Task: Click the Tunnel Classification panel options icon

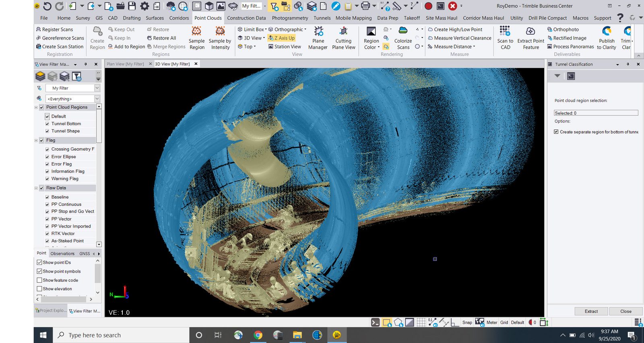Action: [571, 76]
